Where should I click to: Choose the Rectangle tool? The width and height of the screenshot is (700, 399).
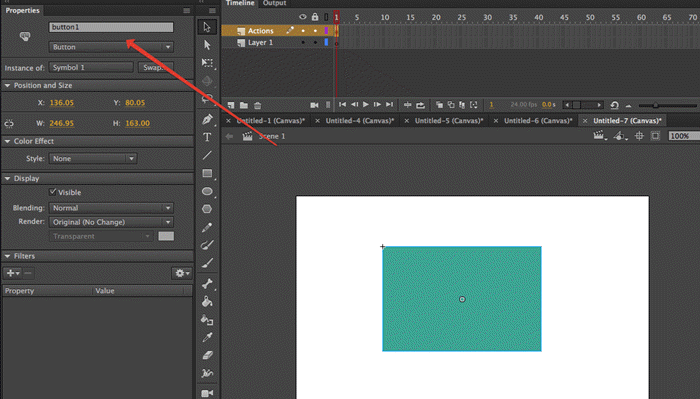coord(207,173)
